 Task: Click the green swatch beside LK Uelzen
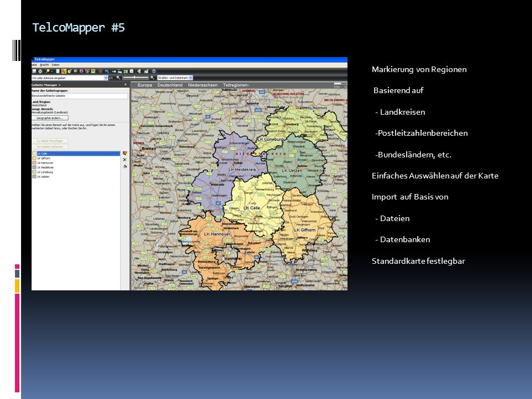coord(34,177)
